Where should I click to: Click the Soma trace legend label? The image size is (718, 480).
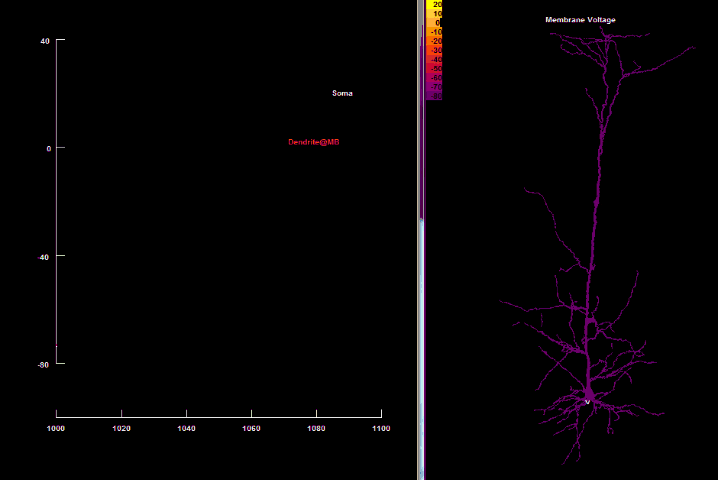[x=342, y=93]
